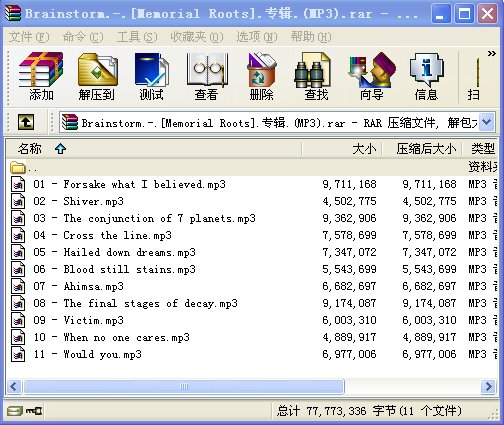
Task: Click file name '10 - When no one cares.mp3'
Action: pyautogui.click(x=111, y=337)
